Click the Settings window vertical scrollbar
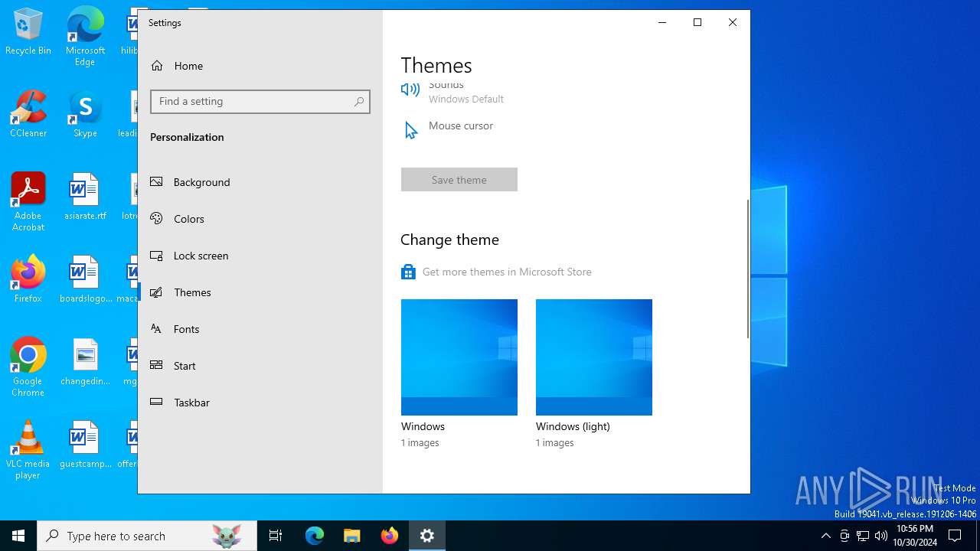 point(747,269)
